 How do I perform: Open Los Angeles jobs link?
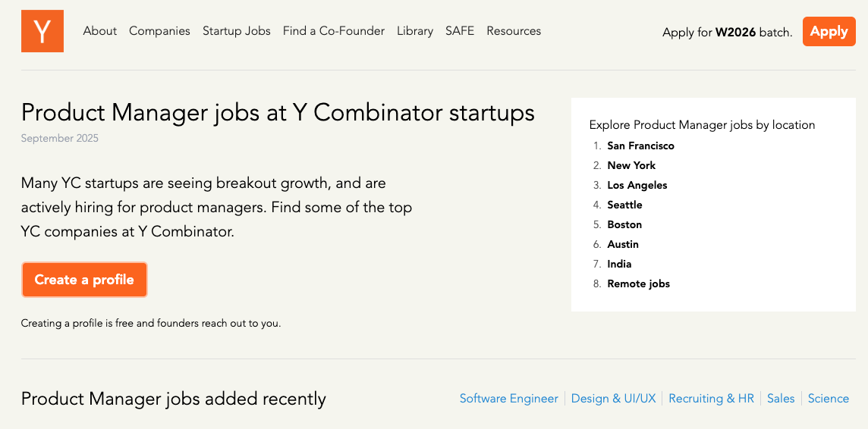click(x=637, y=185)
